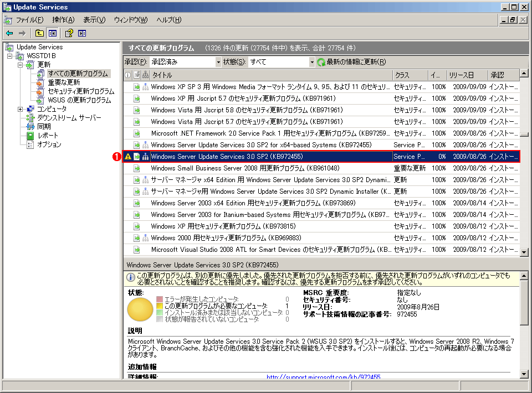Select オプション in the tree

click(49, 144)
